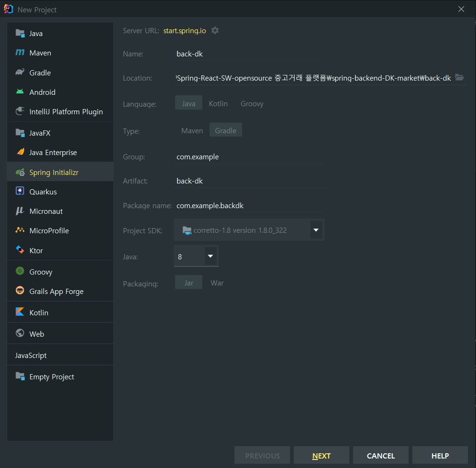
Task: Select the Maven 'm' icon
Action: point(20,53)
